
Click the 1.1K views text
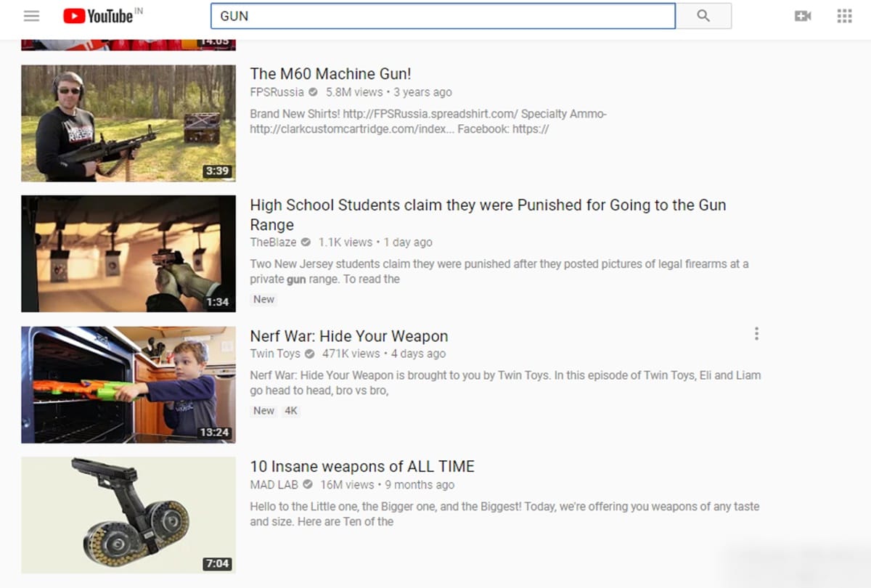[x=345, y=242]
